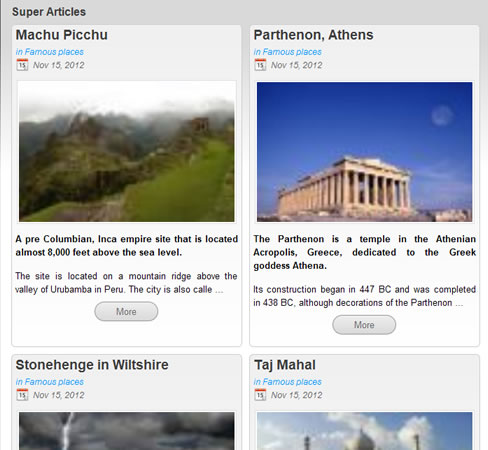This screenshot has width=488, height=450.
Task: Follow 'in Famous places' link under Stonehenge
Action: (50, 382)
